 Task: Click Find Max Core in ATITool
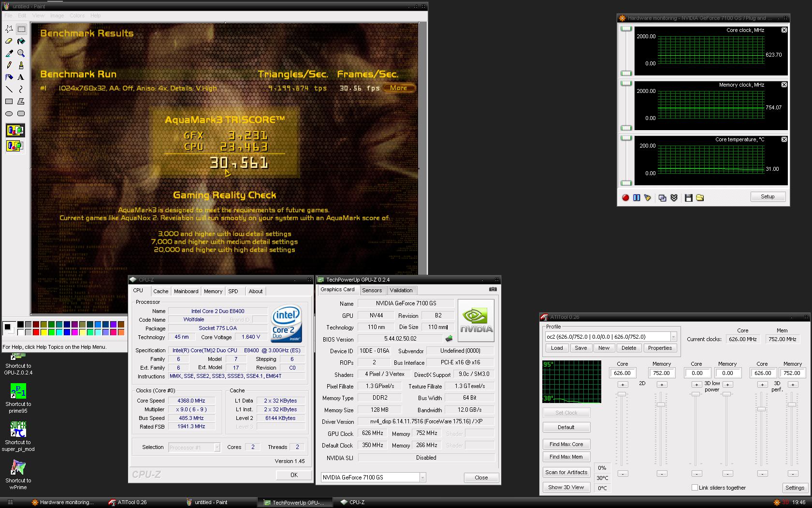click(566, 444)
